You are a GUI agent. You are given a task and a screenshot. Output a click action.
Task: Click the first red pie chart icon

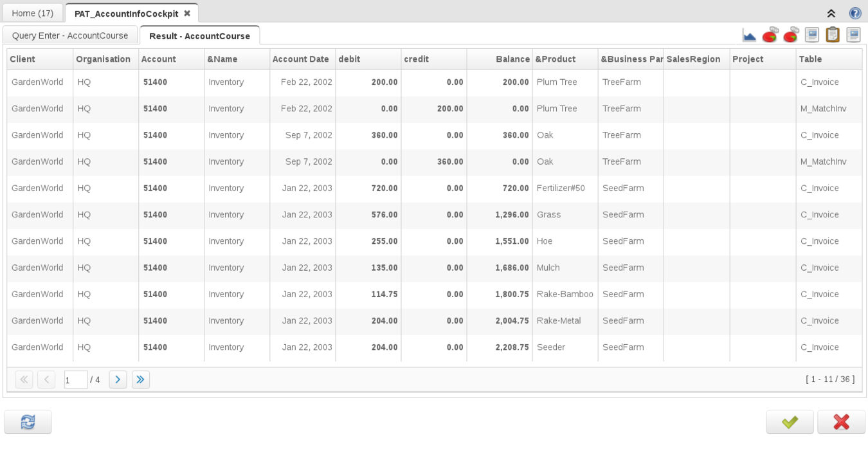pyautogui.click(x=770, y=35)
